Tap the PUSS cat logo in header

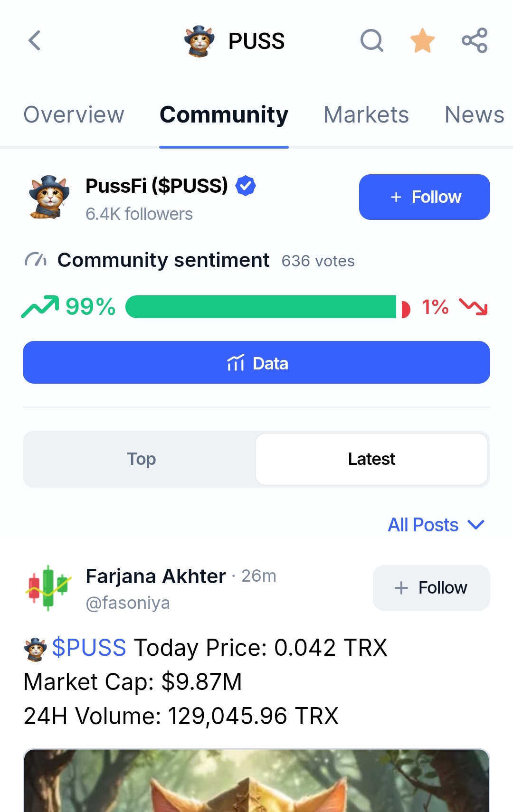199,41
